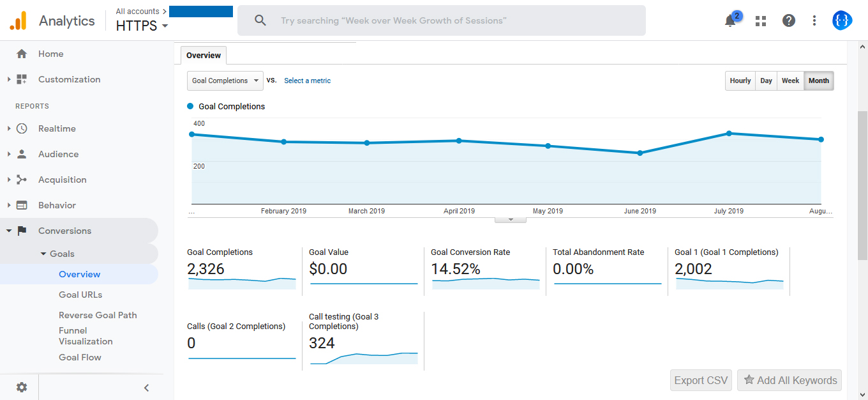Open the HTTPS account selector dropdown
Image resolution: width=868 pixels, height=400 pixels.
(142, 26)
